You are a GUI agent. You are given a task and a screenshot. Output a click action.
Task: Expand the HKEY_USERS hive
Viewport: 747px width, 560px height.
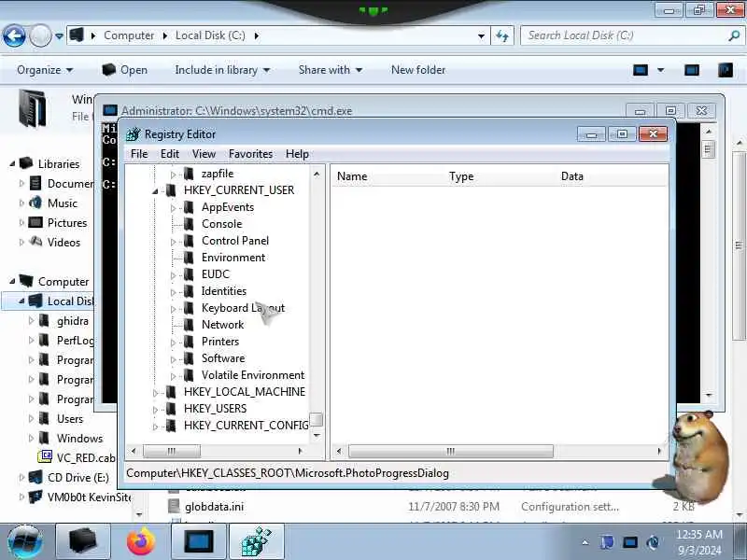click(155, 410)
